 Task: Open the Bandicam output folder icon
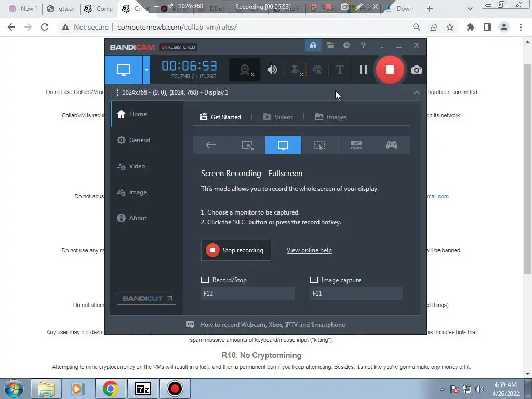point(330,46)
